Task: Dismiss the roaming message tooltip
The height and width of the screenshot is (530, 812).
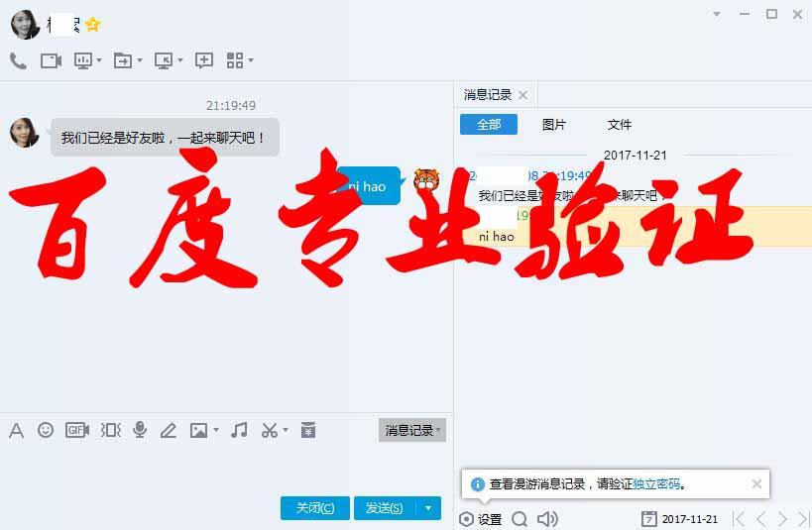Action: (756, 484)
